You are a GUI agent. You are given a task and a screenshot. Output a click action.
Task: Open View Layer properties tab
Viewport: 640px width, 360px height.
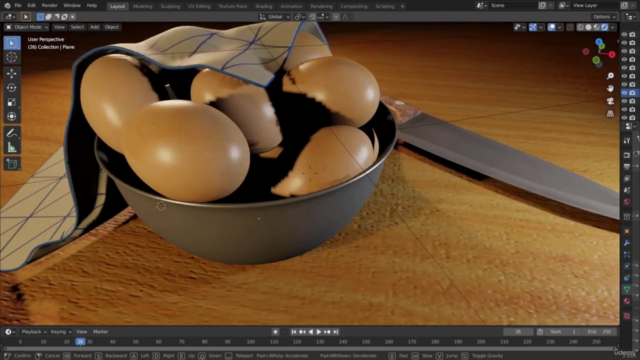[x=627, y=178]
